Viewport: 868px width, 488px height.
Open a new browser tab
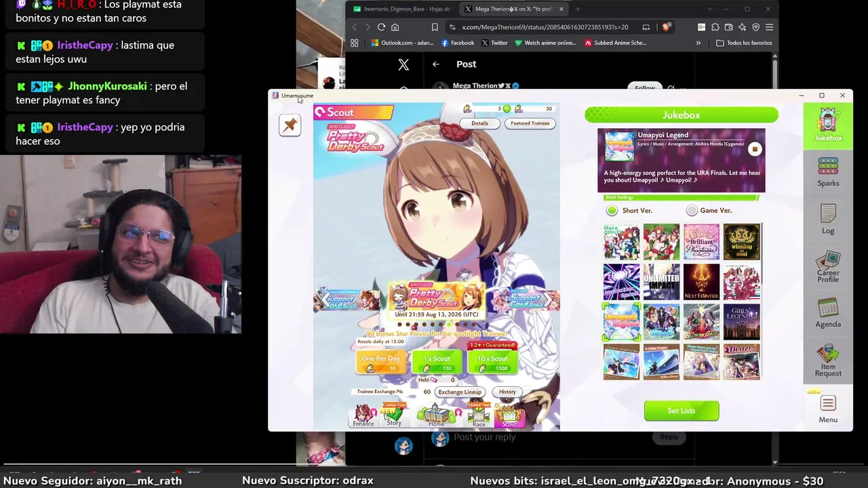pyautogui.click(x=578, y=9)
